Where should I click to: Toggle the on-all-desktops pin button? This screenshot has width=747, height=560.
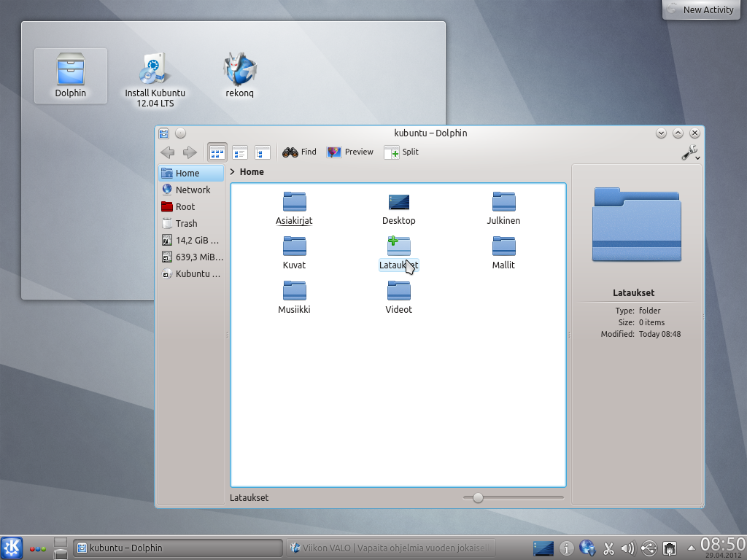pyautogui.click(x=180, y=133)
